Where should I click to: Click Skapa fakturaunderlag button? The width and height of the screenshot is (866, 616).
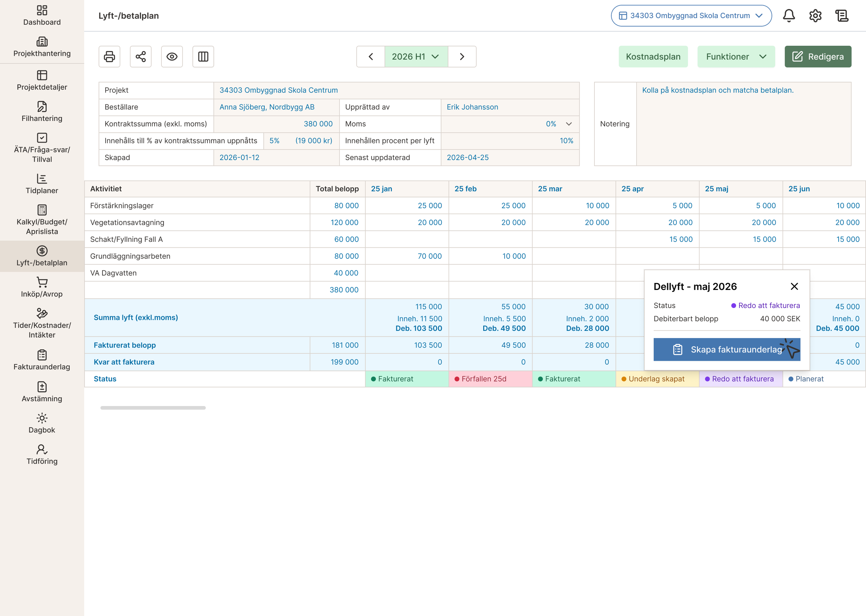[x=726, y=349]
